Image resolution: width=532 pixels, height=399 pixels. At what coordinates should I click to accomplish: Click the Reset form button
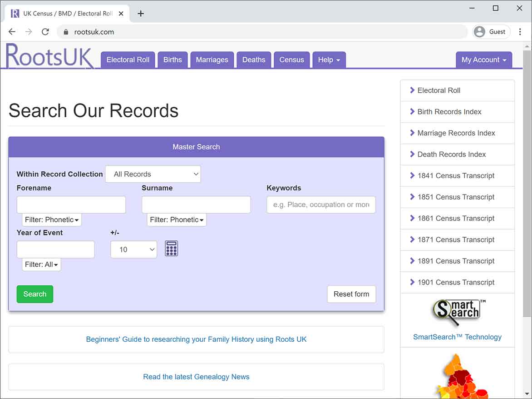click(x=351, y=294)
